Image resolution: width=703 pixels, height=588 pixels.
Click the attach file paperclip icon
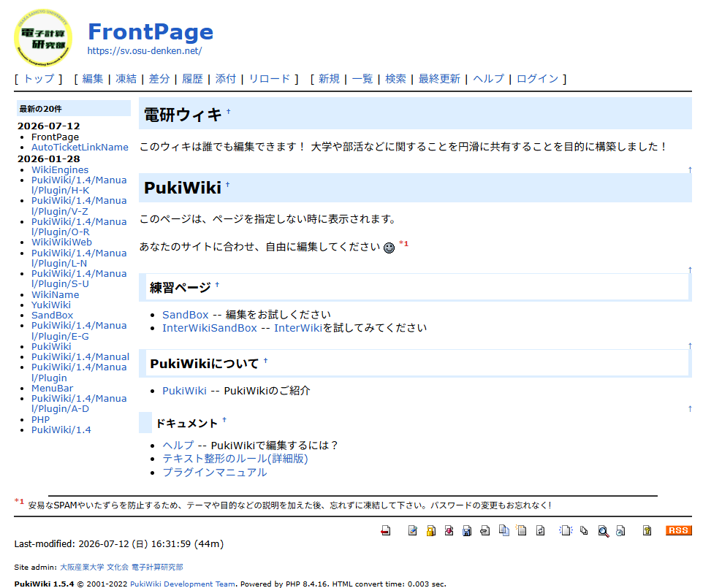pyautogui.click(x=484, y=530)
